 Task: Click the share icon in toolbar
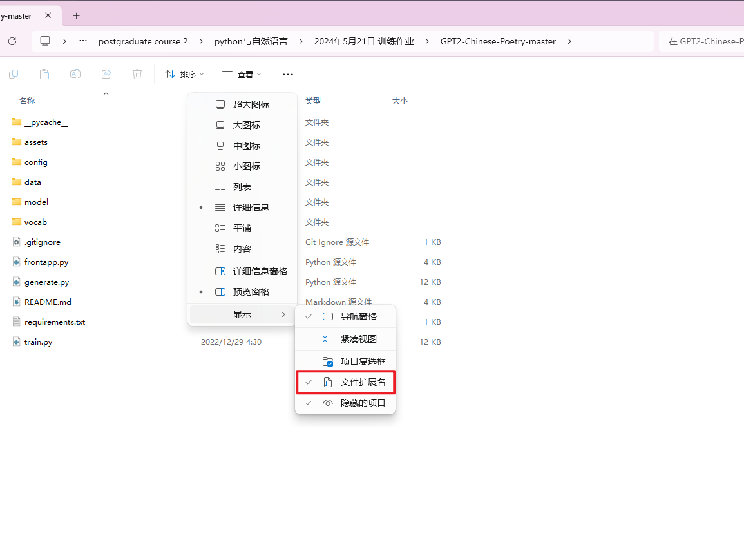pos(106,74)
